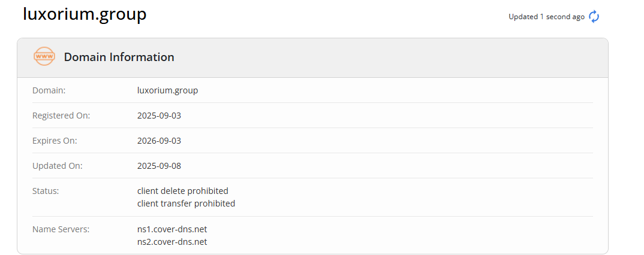Select the ns2.cover-dns.net name server
Viewport: 644px width, 255px height.
click(x=172, y=242)
